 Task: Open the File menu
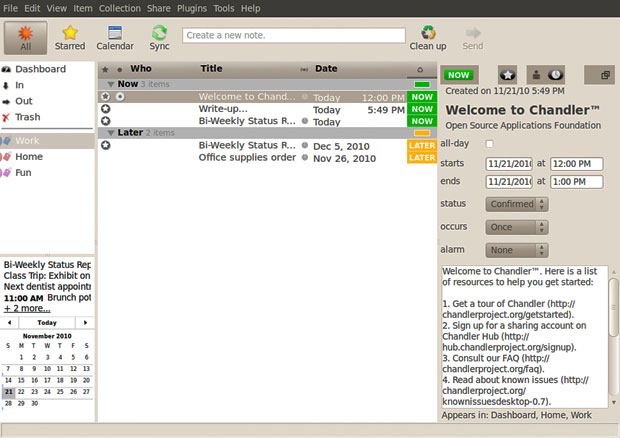10,8
